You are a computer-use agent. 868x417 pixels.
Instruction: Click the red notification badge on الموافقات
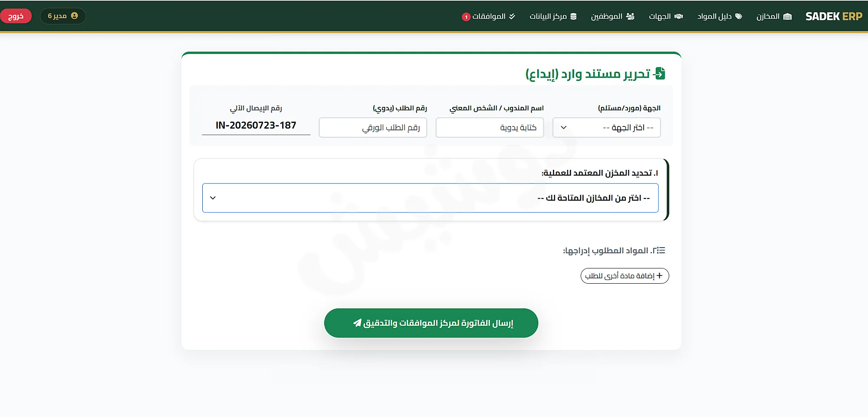466,17
